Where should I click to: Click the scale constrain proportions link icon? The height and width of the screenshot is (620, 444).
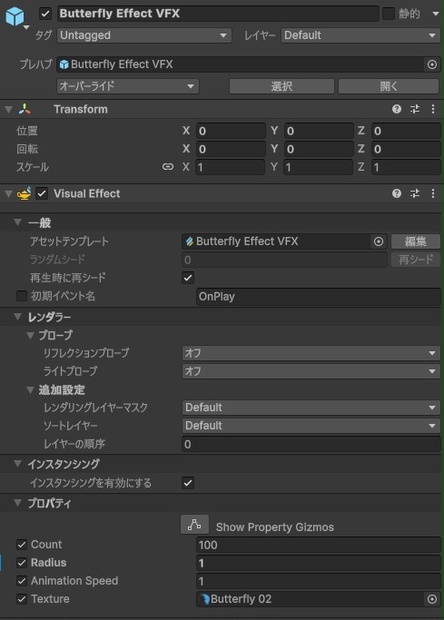(168, 167)
